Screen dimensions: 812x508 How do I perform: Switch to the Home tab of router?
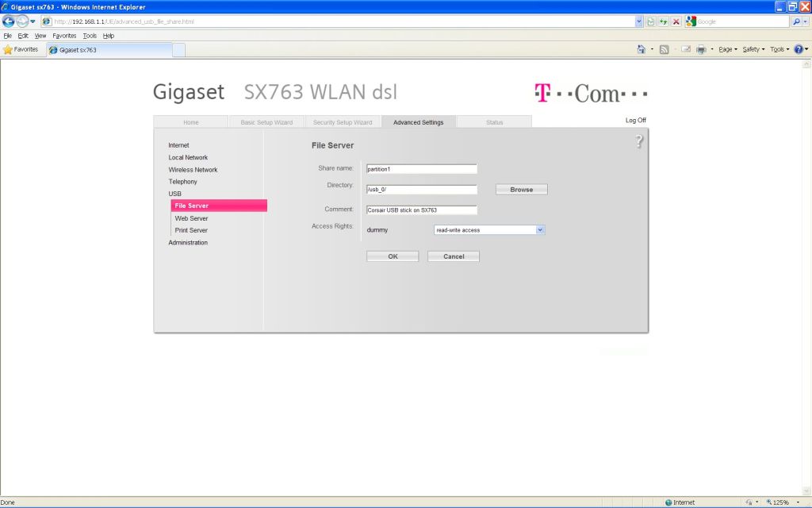click(190, 122)
